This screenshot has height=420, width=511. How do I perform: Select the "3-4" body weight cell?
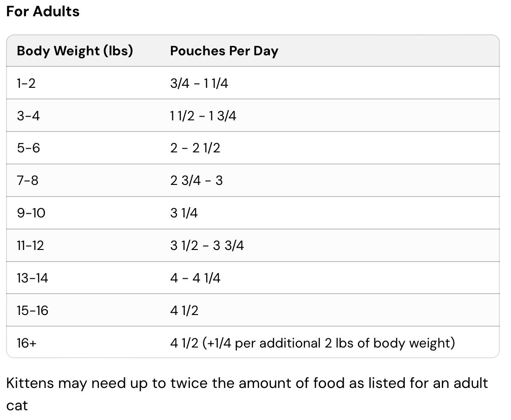[x=28, y=116]
